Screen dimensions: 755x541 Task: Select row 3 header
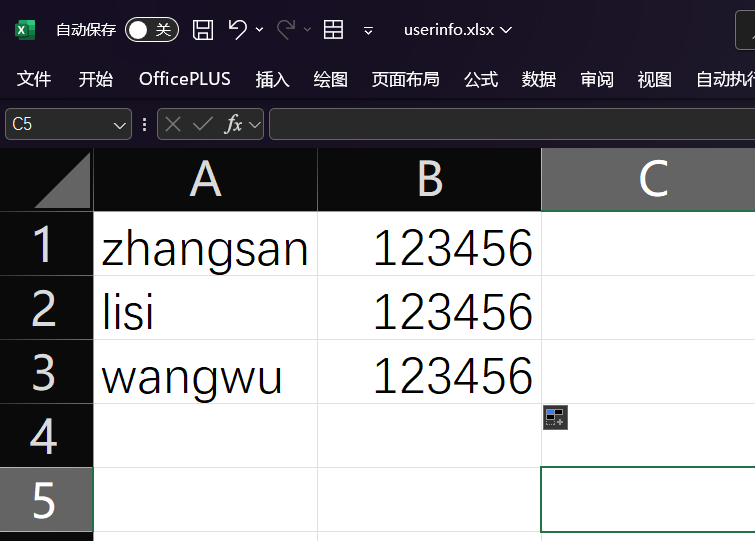tap(46, 372)
